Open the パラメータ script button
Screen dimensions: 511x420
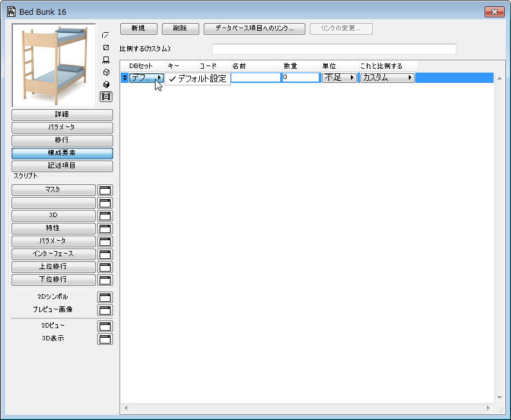[53, 241]
